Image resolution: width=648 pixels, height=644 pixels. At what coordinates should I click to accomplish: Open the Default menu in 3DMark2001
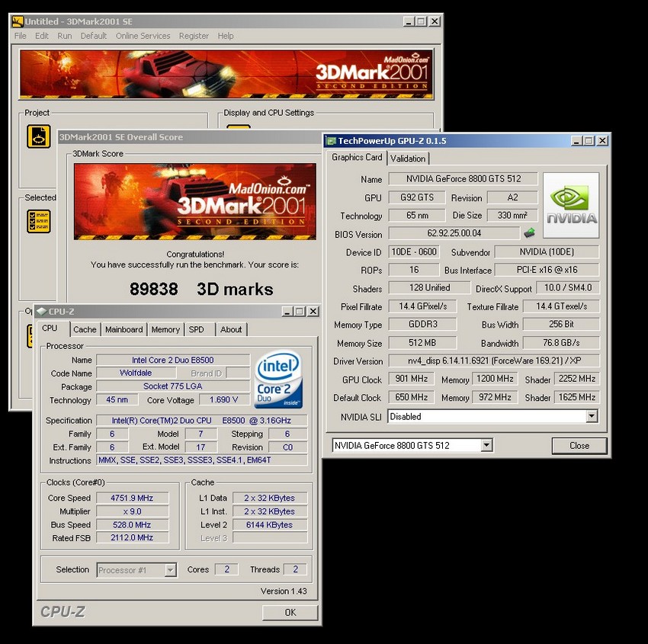[x=94, y=36]
